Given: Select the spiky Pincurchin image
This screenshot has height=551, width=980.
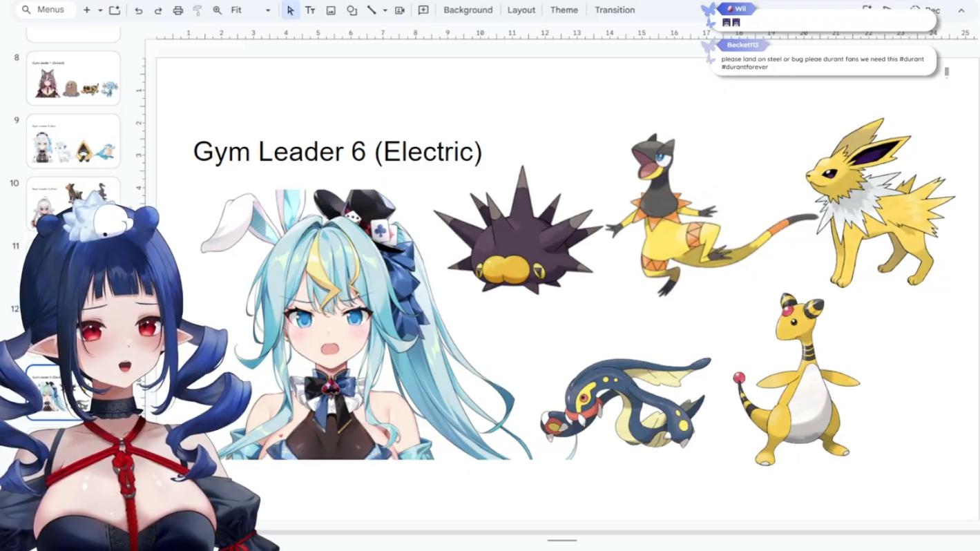Looking at the screenshot, I should [x=518, y=231].
